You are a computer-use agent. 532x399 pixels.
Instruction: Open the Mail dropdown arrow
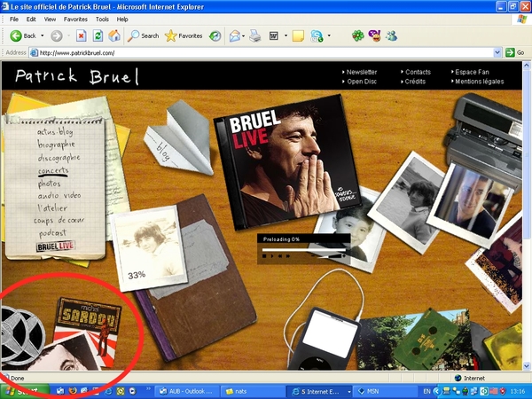pyautogui.click(x=244, y=35)
